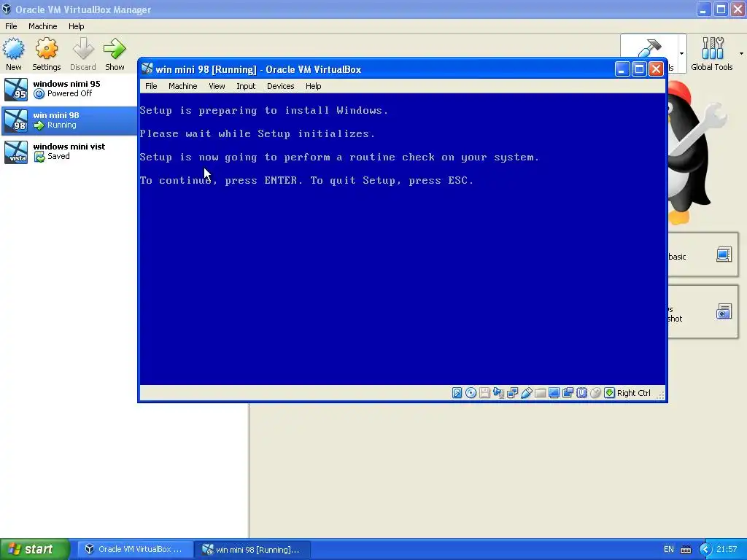Image resolution: width=747 pixels, height=560 pixels.
Task: Click the hard disk activity status icon
Action: [457, 393]
